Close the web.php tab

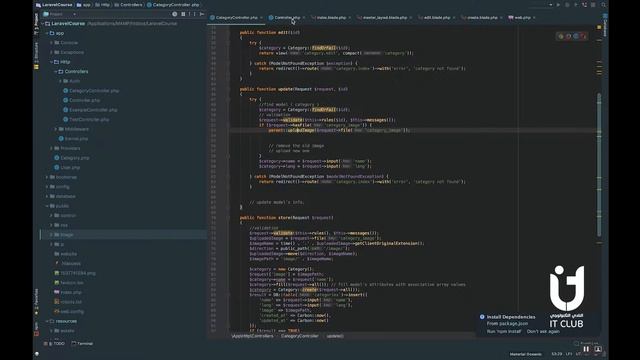pyautogui.click(x=534, y=18)
